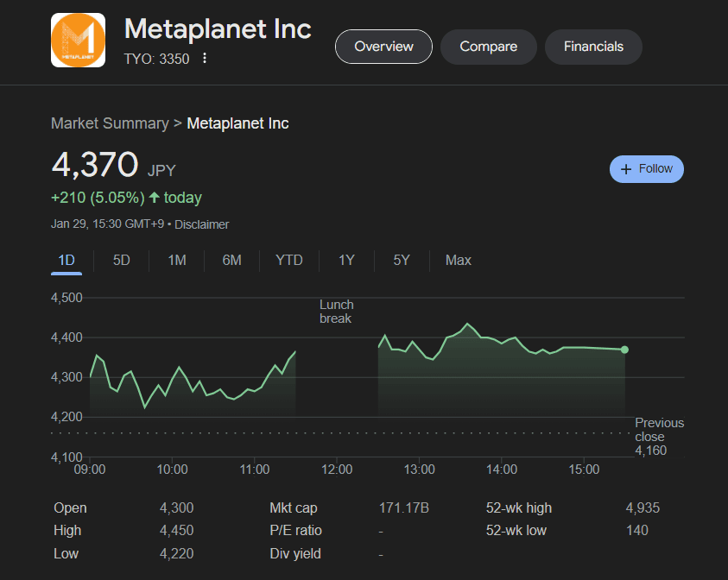The height and width of the screenshot is (580, 728).
Task: Show one month chart with 1M
Action: click(x=176, y=260)
